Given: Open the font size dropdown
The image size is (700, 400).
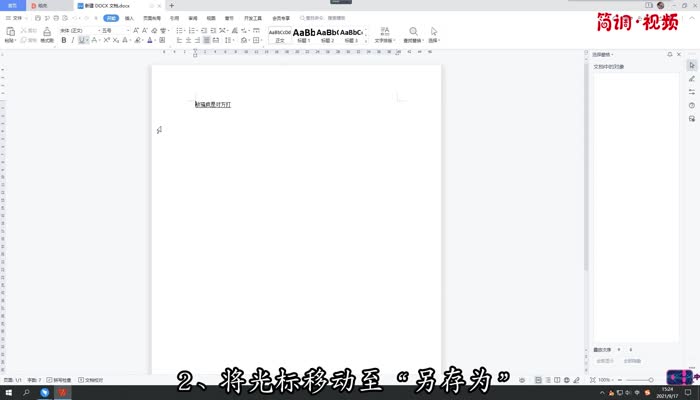Looking at the screenshot, I should (109, 30).
